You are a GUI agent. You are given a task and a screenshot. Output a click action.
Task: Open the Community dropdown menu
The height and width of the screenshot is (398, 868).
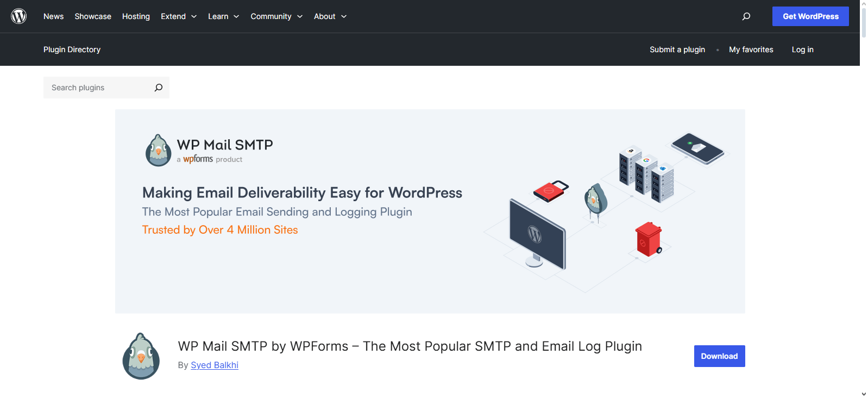point(276,16)
